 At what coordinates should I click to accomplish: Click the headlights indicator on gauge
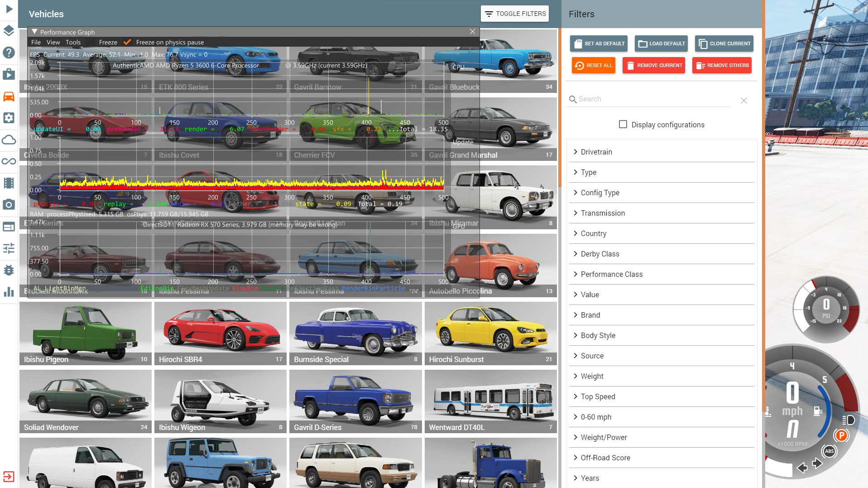pyautogui.click(x=848, y=420)
